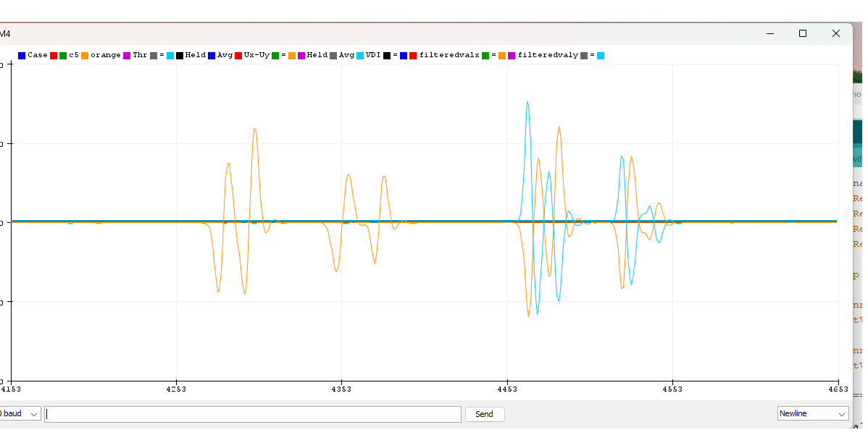
Task: Click the blue swatch next to Avg
Action: click(212, 55)
